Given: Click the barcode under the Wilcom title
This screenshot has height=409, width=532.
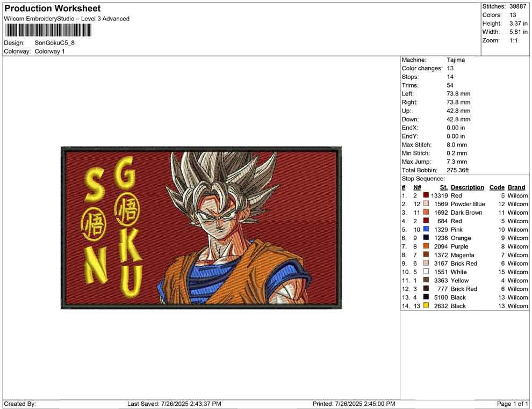Looking at the screenshot, I should [48, 31].
